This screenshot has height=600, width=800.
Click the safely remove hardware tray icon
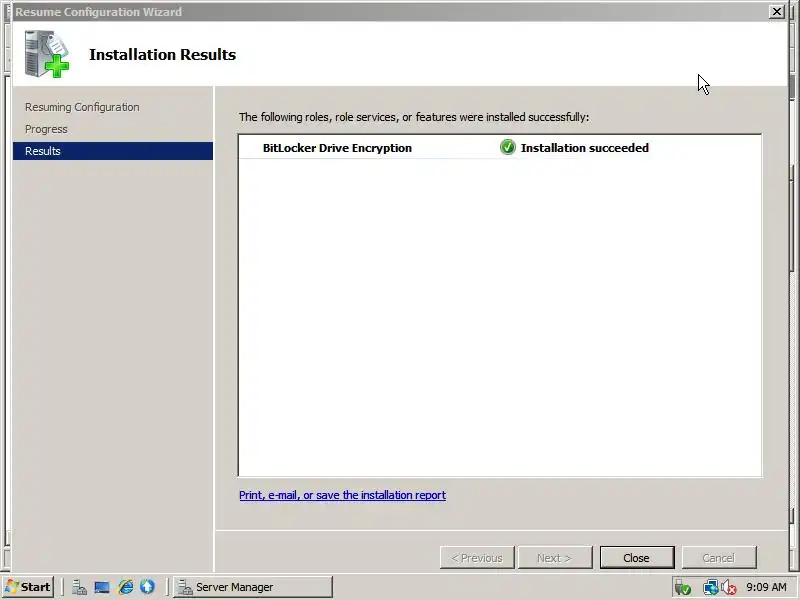tap(683, 588)
